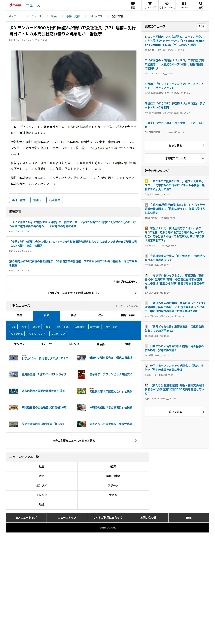
Task: Click the article photo of the suspect
Action: 73,86
